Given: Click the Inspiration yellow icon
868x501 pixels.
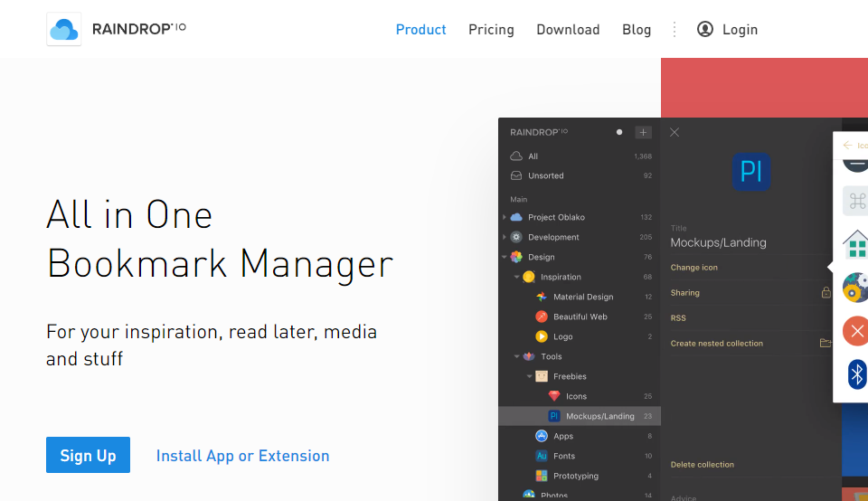Looking at the screenshot, I should click(x=529, y=277).
